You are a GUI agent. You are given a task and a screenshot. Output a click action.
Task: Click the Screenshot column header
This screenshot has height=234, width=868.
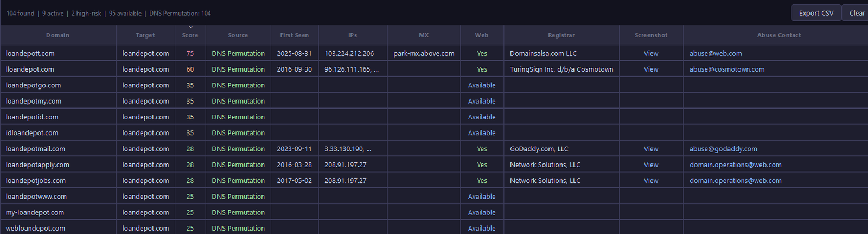pyautogui.click(x=651, y=35)
